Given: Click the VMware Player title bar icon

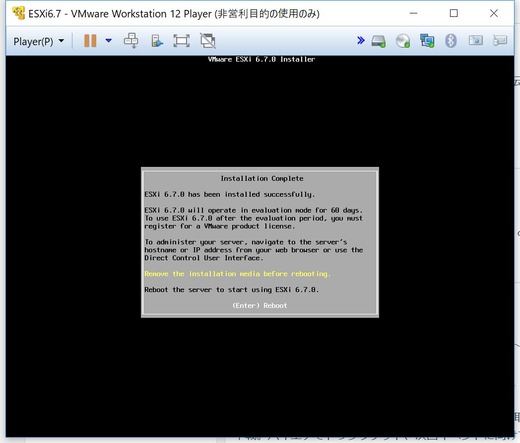Looking at the screenshot, I should click(x=18, y=13).
